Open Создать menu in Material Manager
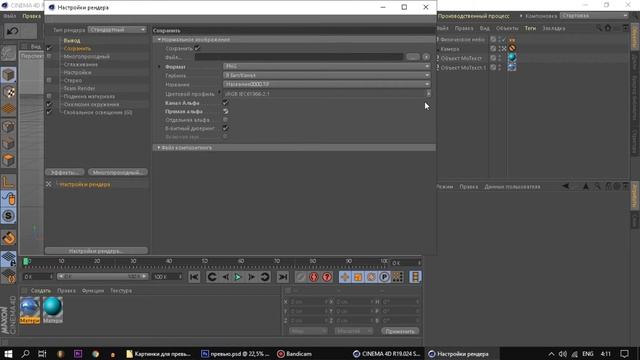Viewport: 640px width, 360px height. (41, 291)
